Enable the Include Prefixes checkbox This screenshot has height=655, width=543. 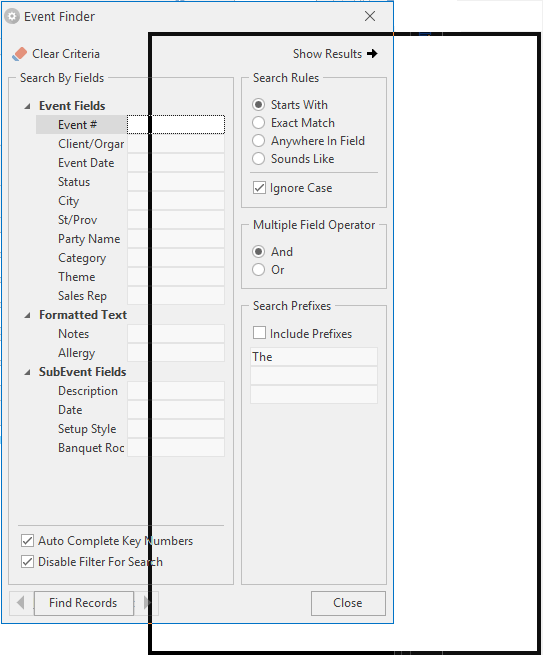coord(259,333)
